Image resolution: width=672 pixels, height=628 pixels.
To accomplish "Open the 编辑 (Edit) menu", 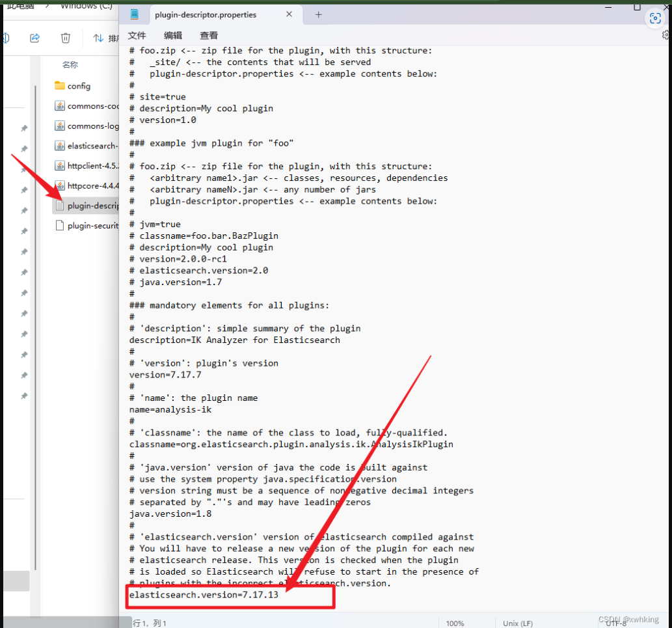I will tap(173, 35).
